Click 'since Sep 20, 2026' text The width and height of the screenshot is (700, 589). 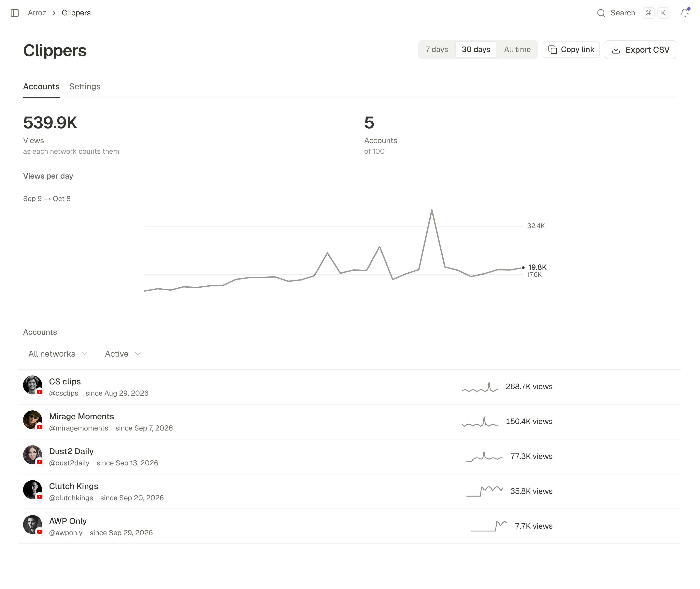click(132, 498)
